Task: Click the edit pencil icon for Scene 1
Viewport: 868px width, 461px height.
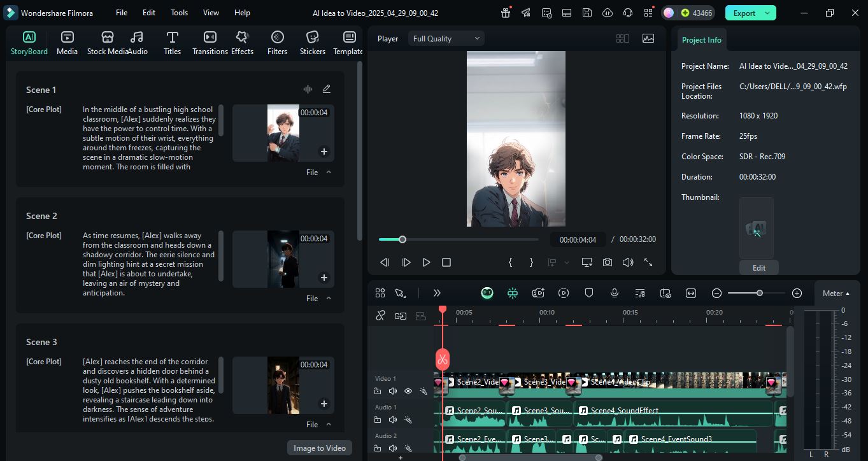Action: pyautogui.click(x=327, y=89)
